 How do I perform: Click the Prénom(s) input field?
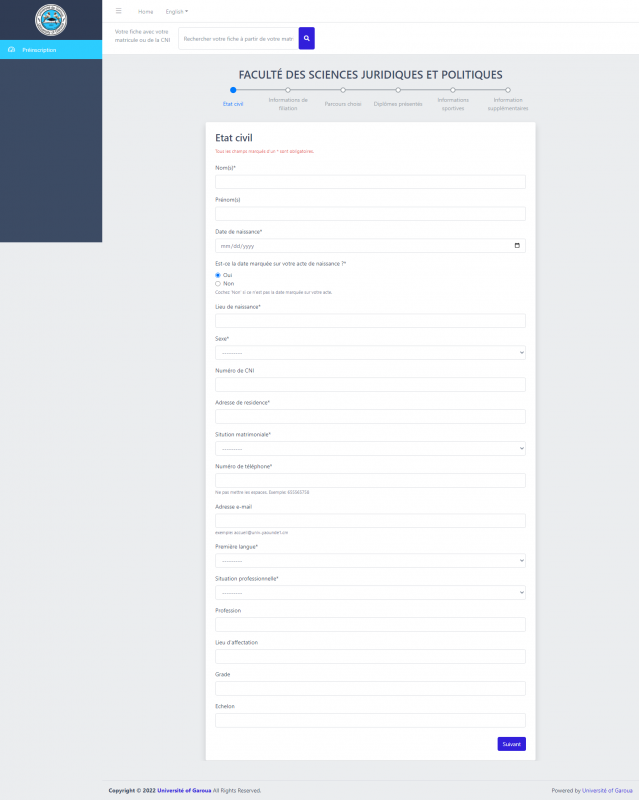tap(370, 213)
